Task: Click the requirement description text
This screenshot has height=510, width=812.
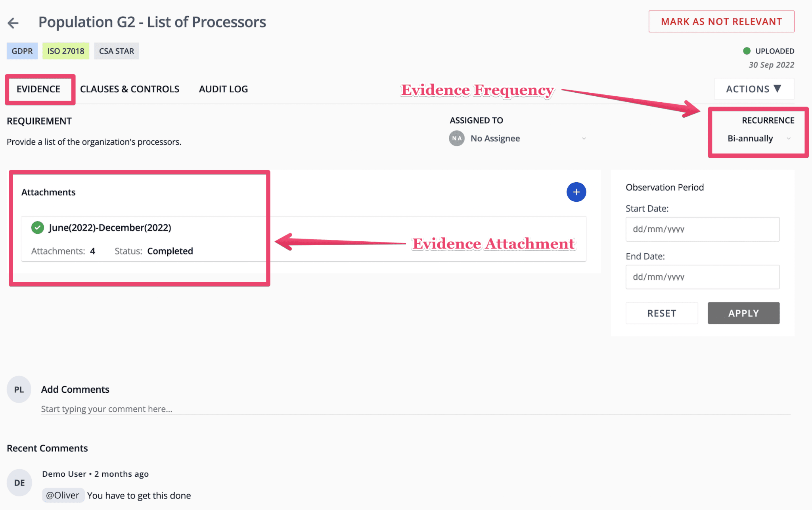Action: (94, 142)
